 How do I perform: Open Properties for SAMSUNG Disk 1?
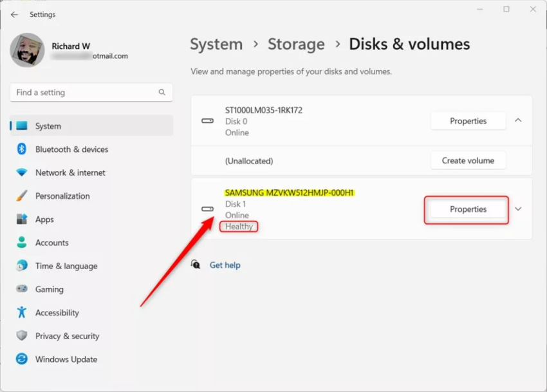click(x=468, y=209)
